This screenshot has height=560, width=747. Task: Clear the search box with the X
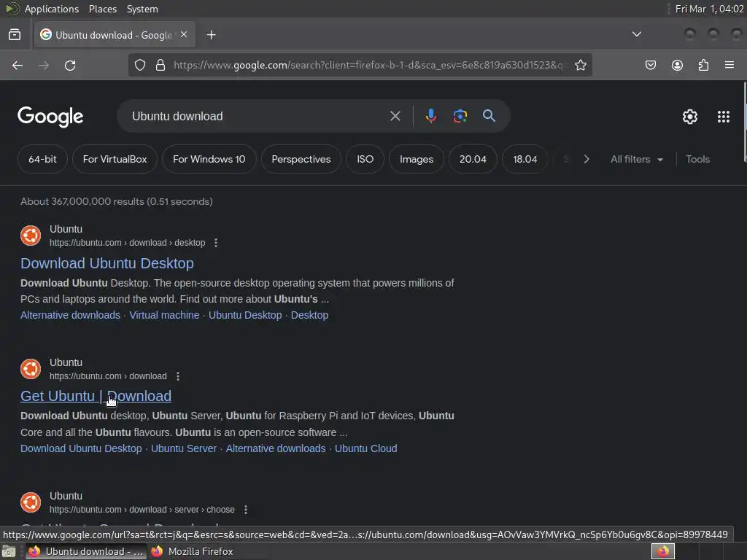395,116
